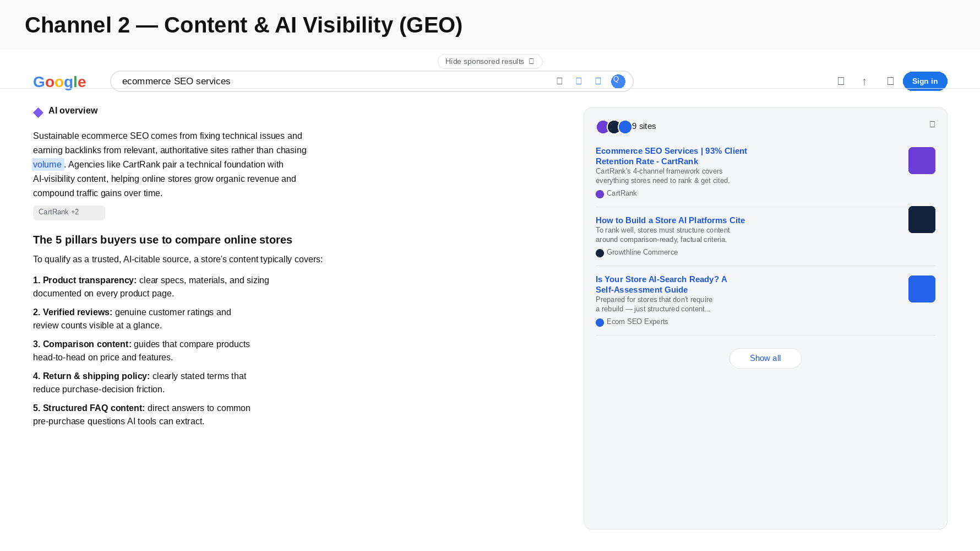The height and width of the screenshot is (551, 980).
Task: Click the '9 sites' label
Action: pos(644,126)
